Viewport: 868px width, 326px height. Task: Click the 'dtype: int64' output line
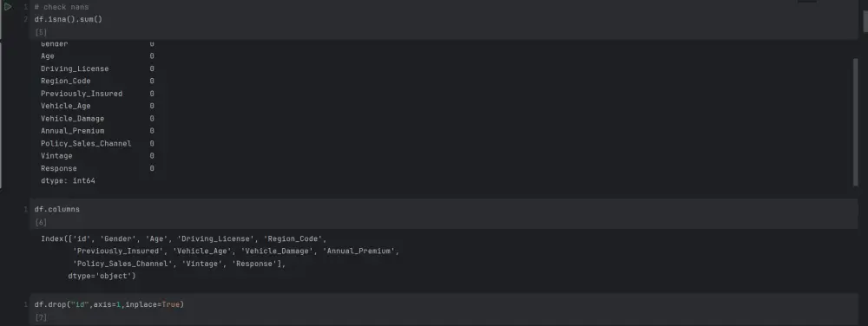pyautogui.click(x=68, y=180)
